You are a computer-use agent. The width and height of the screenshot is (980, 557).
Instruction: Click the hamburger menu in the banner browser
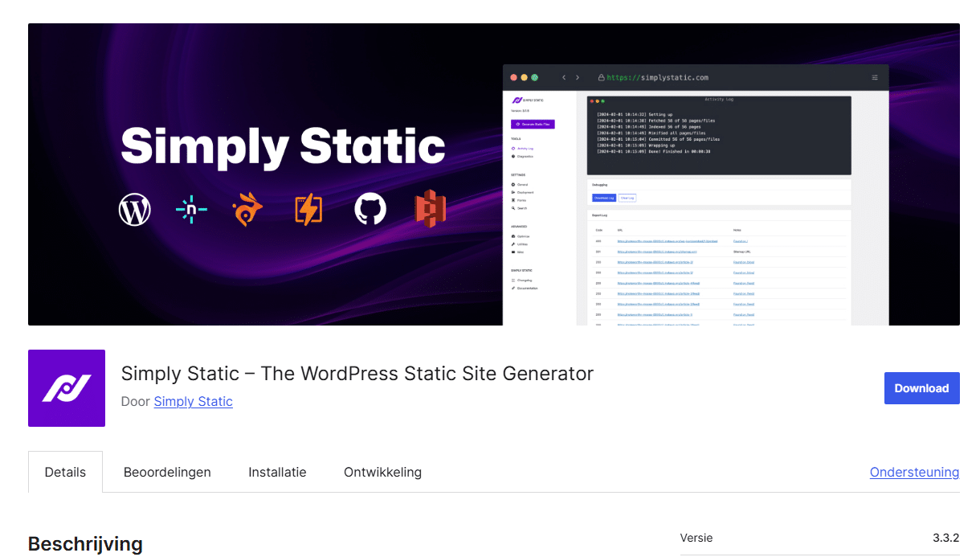coord(875,77)
